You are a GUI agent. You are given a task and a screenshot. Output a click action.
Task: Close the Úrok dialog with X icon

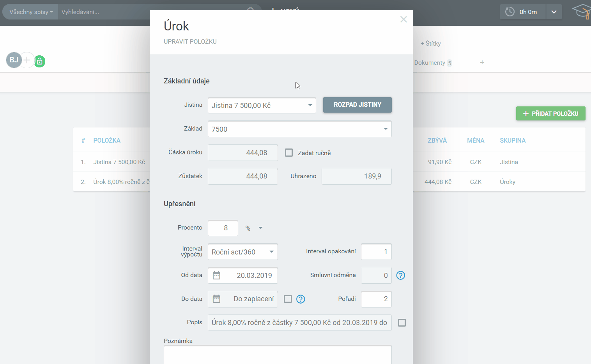(x=403, y=19)
